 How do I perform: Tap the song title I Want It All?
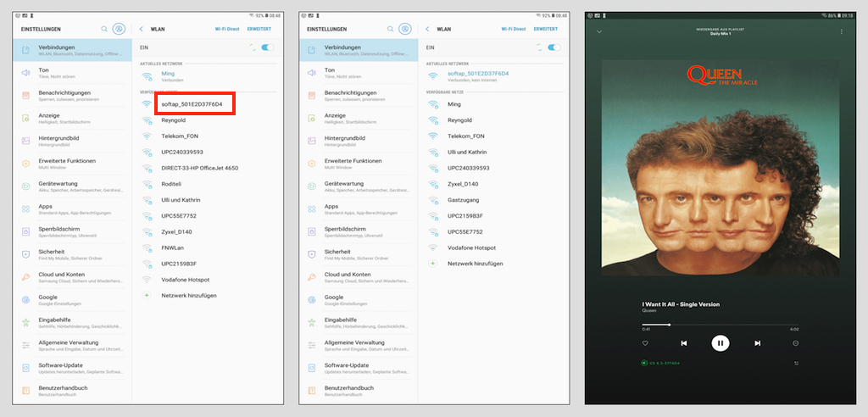pyautogui.click(x=681, y=304)
